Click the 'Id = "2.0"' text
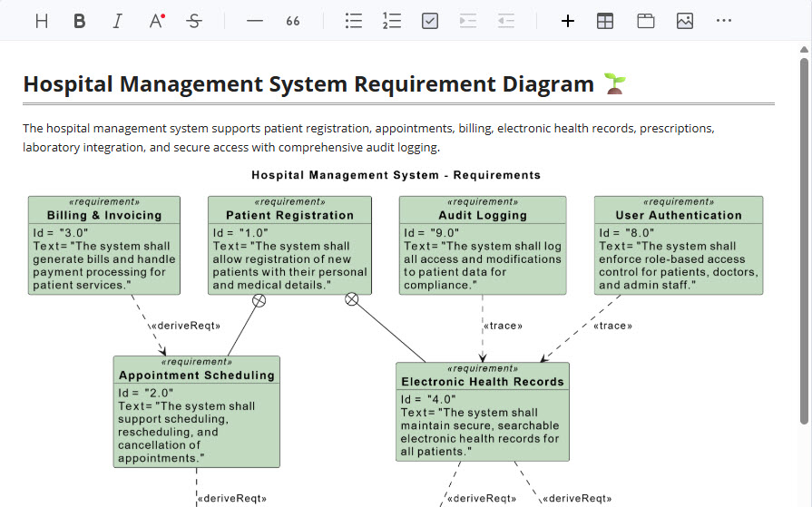 [145, 393]
